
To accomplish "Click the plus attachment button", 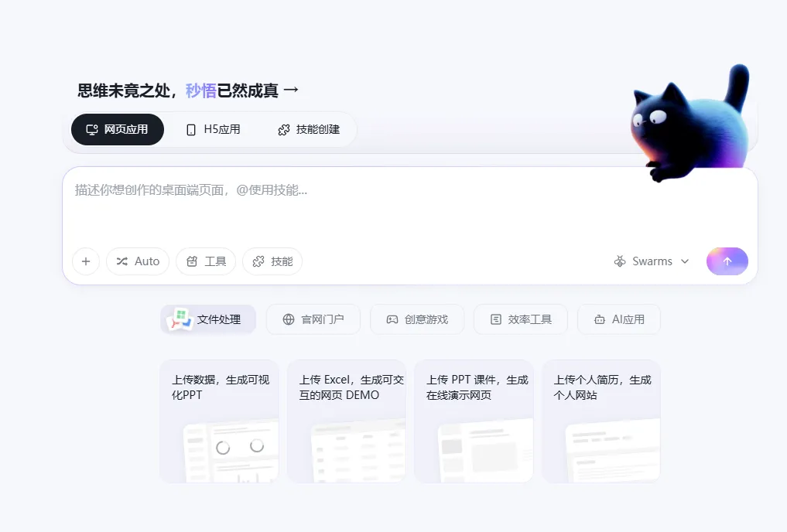I will [86, 261].
